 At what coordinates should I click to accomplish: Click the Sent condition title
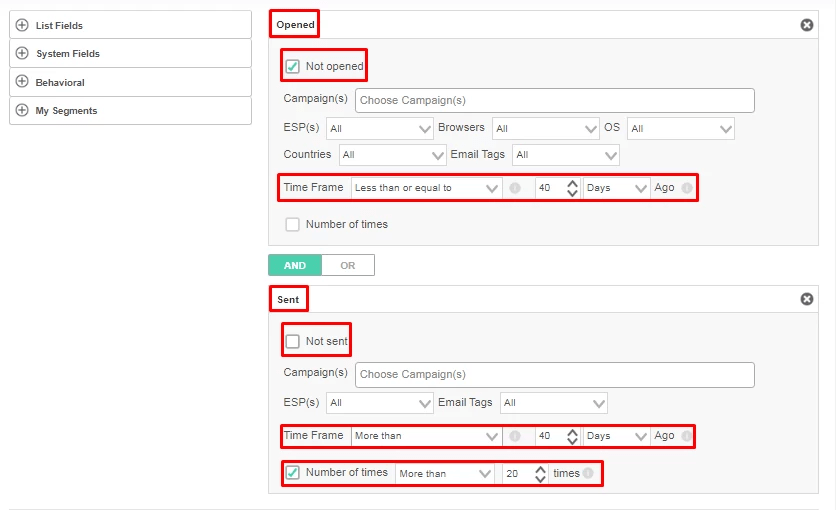pos(288,299)
